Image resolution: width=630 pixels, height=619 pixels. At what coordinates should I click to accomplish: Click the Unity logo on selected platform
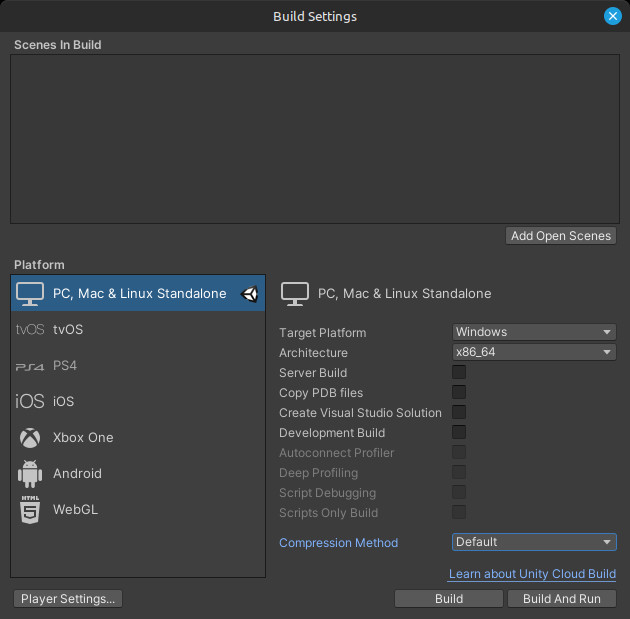point(250,294)
